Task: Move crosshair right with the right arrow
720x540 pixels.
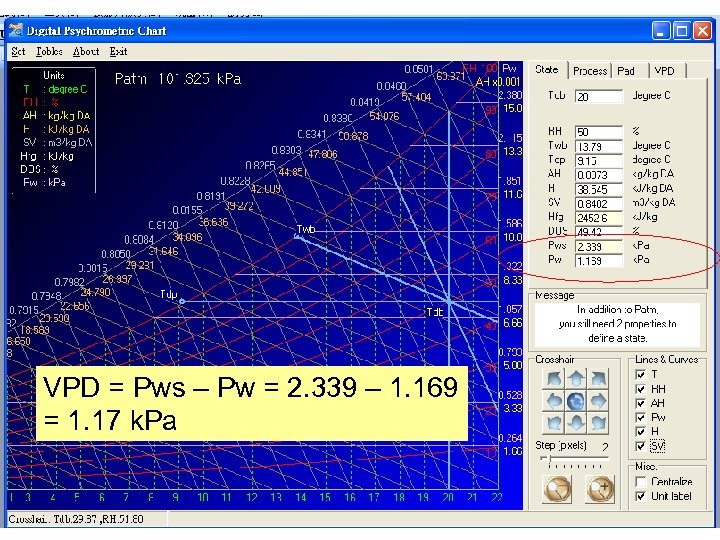Action: click(599, 401)
